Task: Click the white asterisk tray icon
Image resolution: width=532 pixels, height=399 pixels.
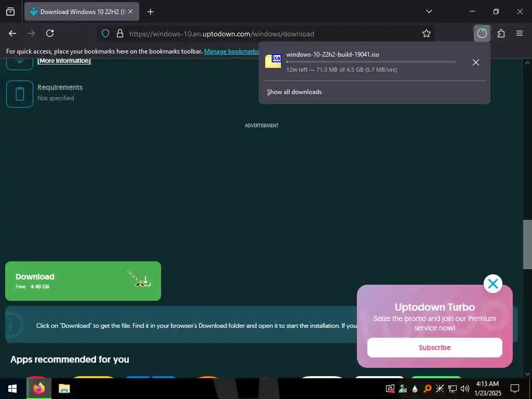Action: 440,389
